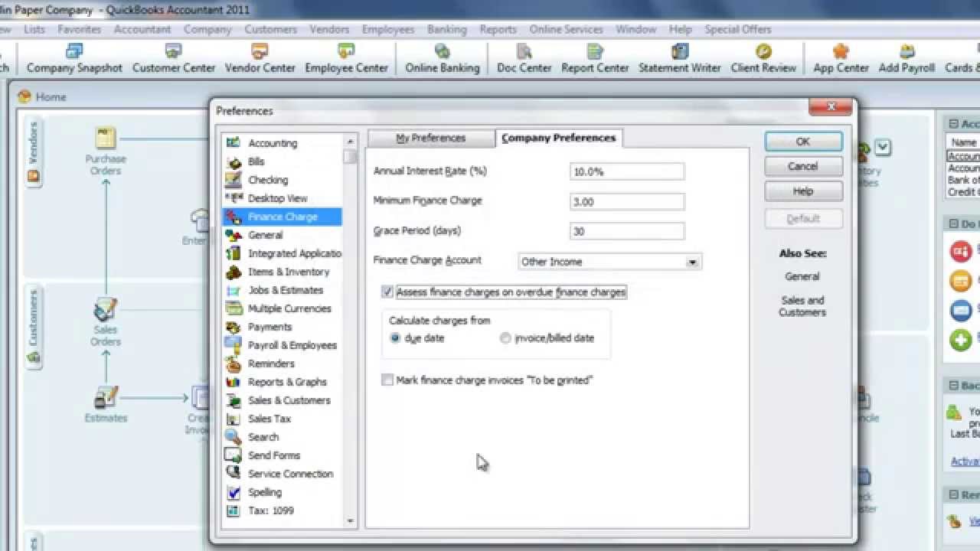Screen dimensions: 980x551
Task: Open Statement Writer from the toolbar
Action: click(x=680, y=59)
